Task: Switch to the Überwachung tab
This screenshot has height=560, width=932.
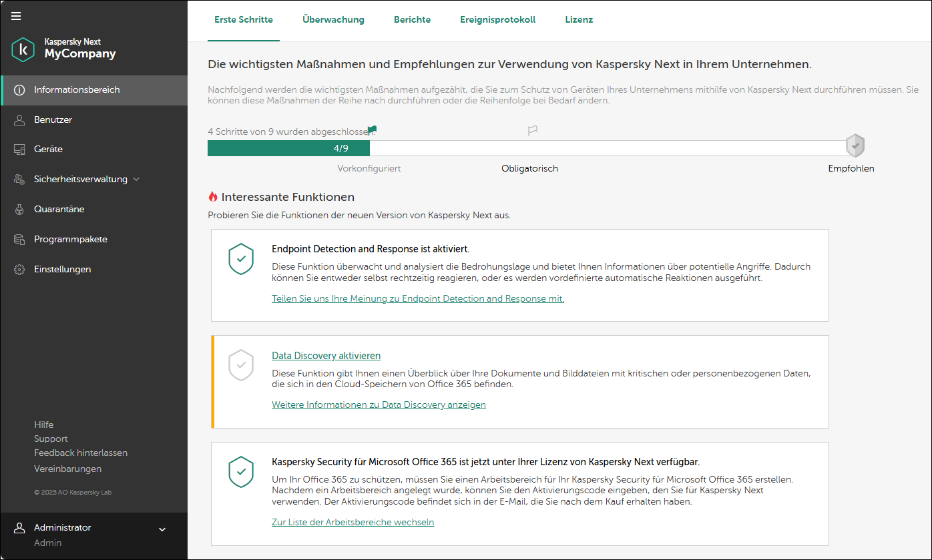Action: pyautogui.click(x=333, y=20)
